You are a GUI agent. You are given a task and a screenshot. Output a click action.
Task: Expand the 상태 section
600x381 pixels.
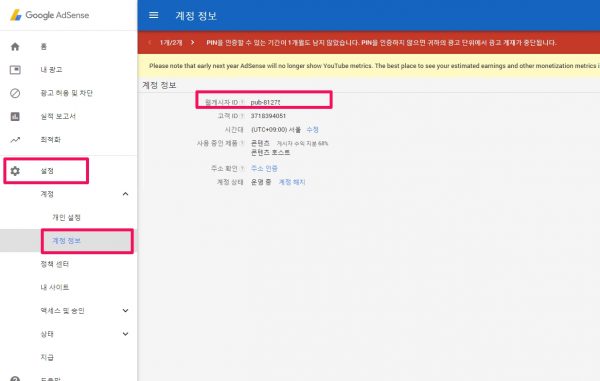click(x=125, y=334)
